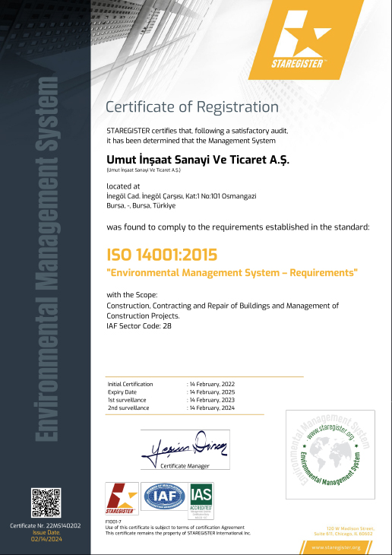Click the small STAREGISTER logo near signature
The height and width of the screenshot is (555, 392).
point(122,499)
